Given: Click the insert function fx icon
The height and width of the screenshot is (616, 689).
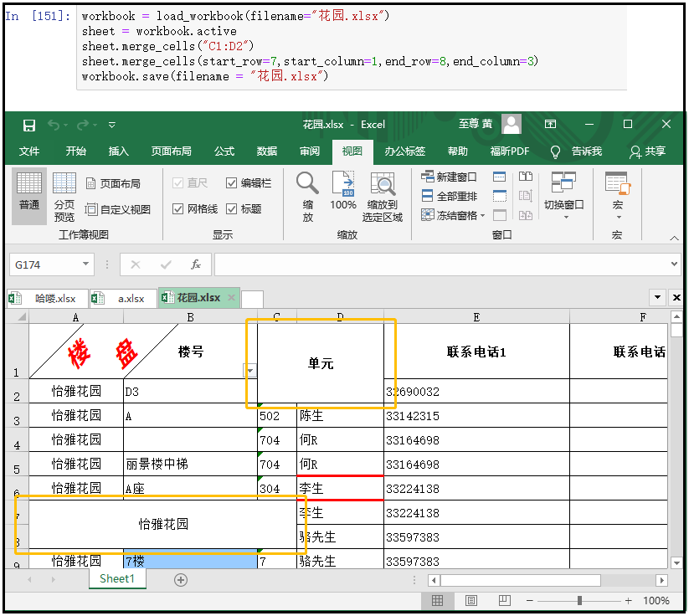Looking at the screenshot, I should click(196, 264).
